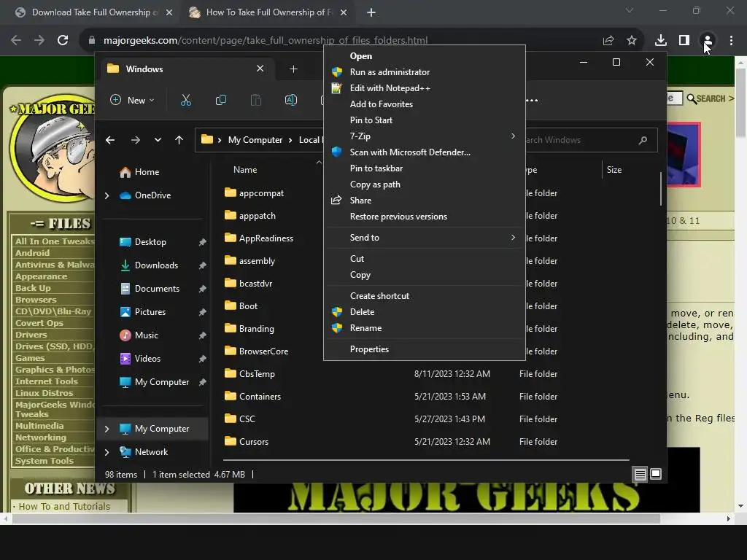The height and width of the screenshot is (560, 747).
Task: Open recent locations dropdown arrow
Action: click(158, 140)
